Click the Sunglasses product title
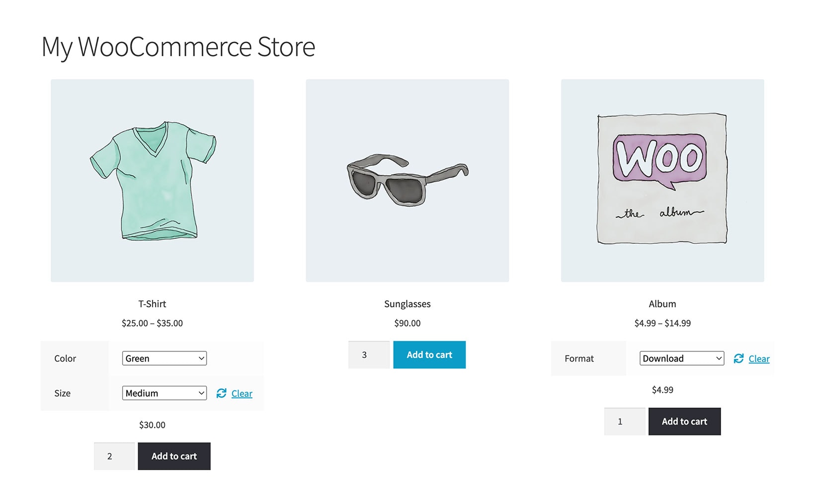Viewport: 815px width, 504px height. [407, 304]
